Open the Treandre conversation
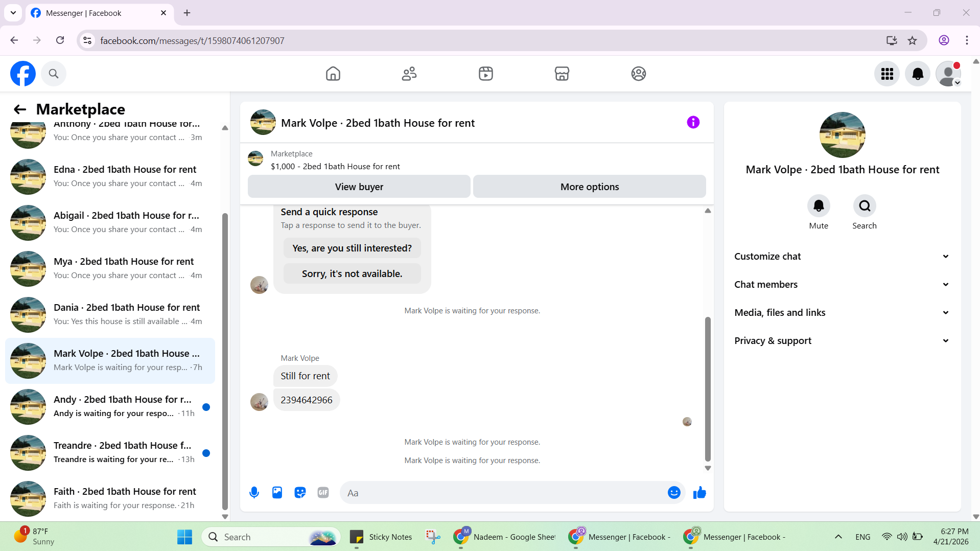Screen dimensions: 980x551 pyautogui.click(x=110, y=452)
